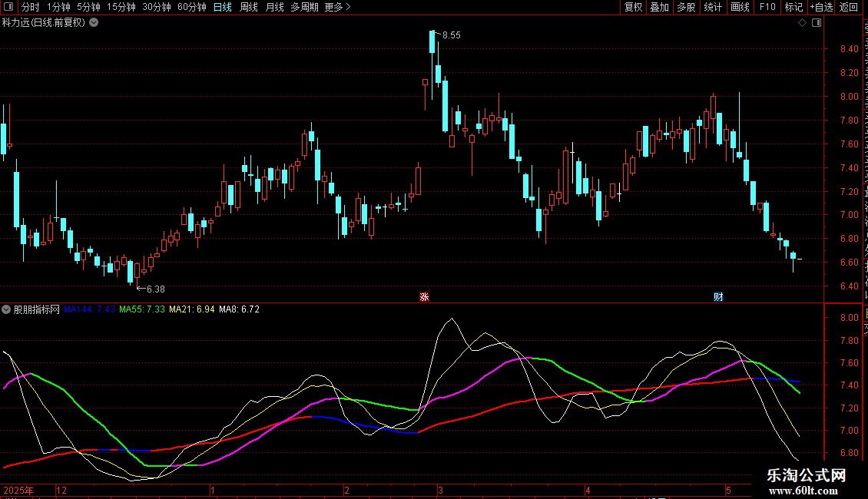Click the 6.80 label on indicator axis
868x499 pixels.
[849, 452]
